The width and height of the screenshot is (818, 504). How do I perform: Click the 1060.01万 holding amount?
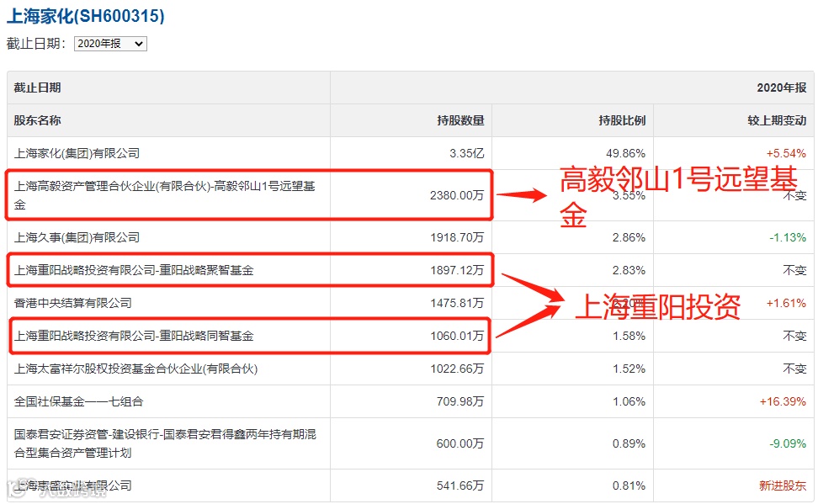pyautogui.click(x=457, y=336)
